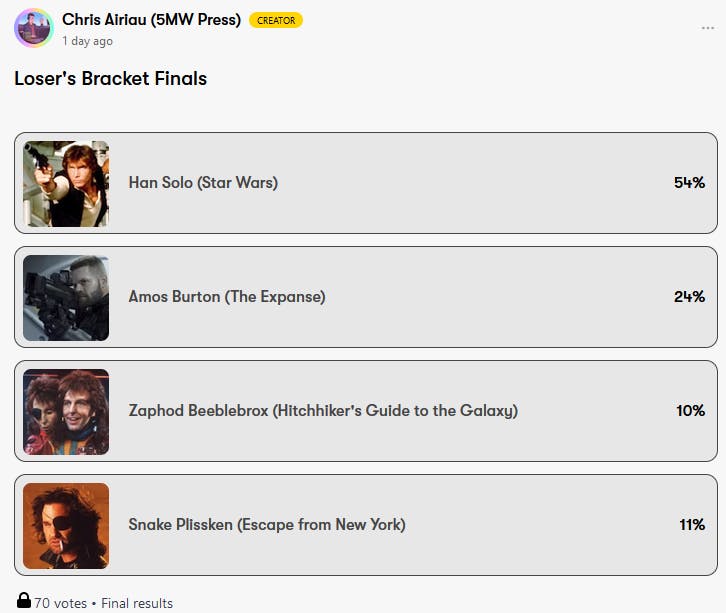Click the 10% result for Zaphod Beeblebrox

coord(690,411)
